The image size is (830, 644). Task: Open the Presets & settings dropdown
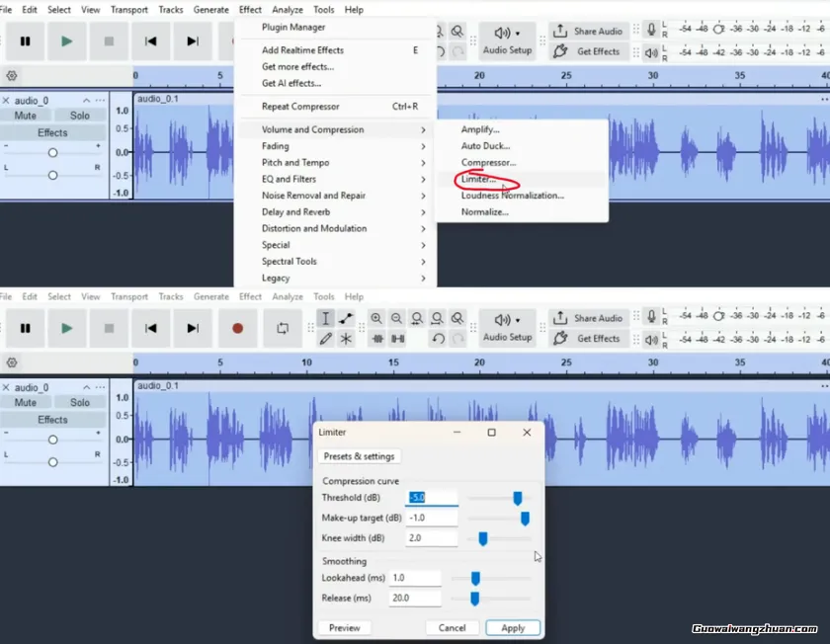coord(359,456)
